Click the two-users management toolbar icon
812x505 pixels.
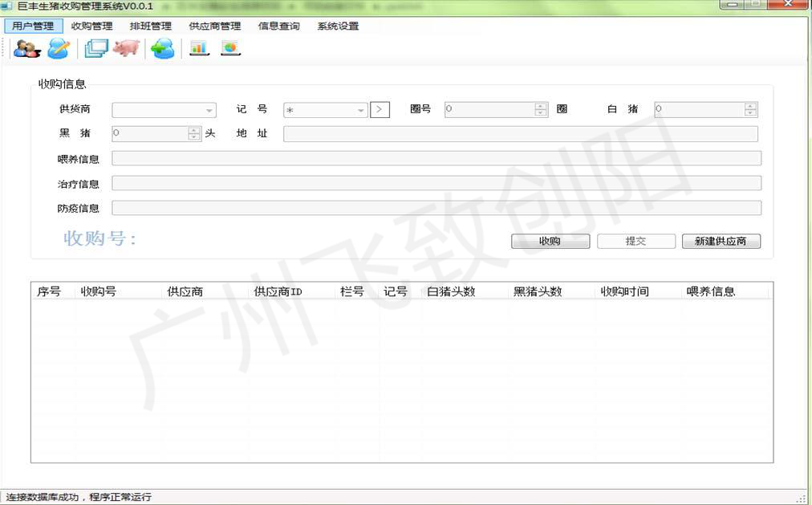[x=26, y=48]
